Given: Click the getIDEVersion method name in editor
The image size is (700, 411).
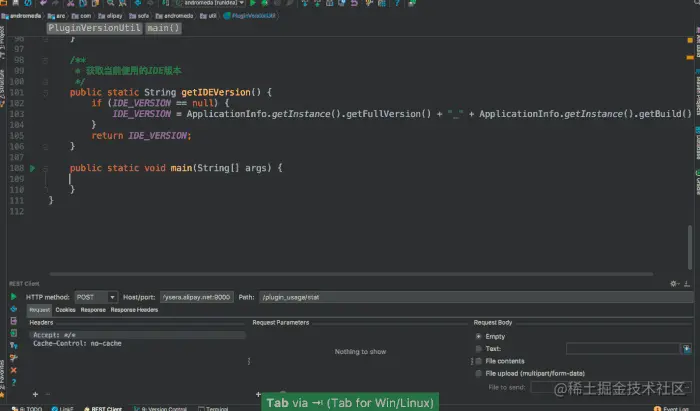Looking at the screenshot, I should pos(216,92).
